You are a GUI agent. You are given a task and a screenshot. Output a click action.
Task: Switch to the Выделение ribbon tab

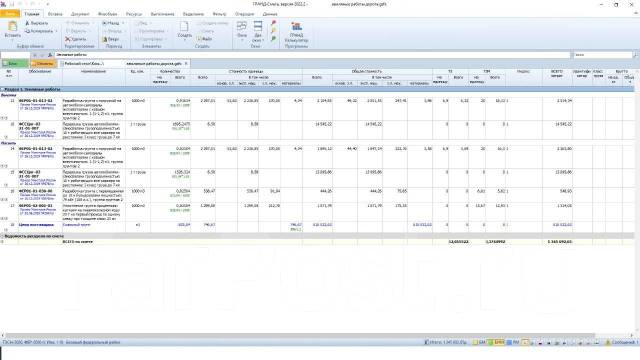click(193, 14)
